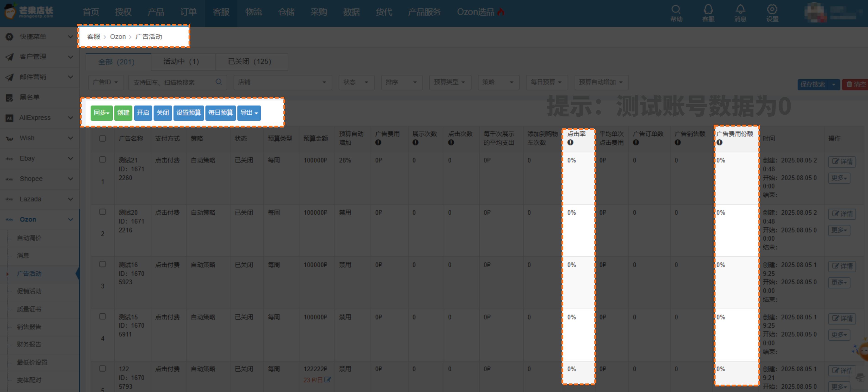Open the 物流 top menu
The width and height of the screenshot is (868, 392).
tap(254, 12)
